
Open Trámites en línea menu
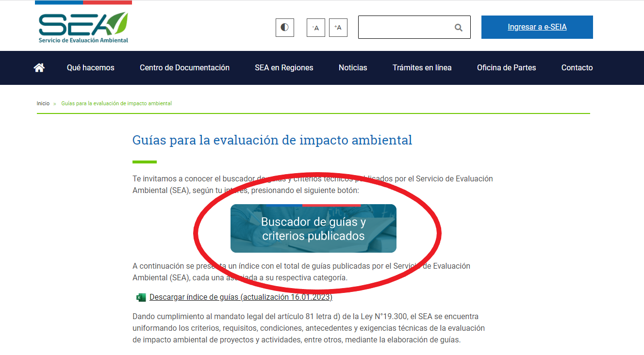(x=422, y=68)
